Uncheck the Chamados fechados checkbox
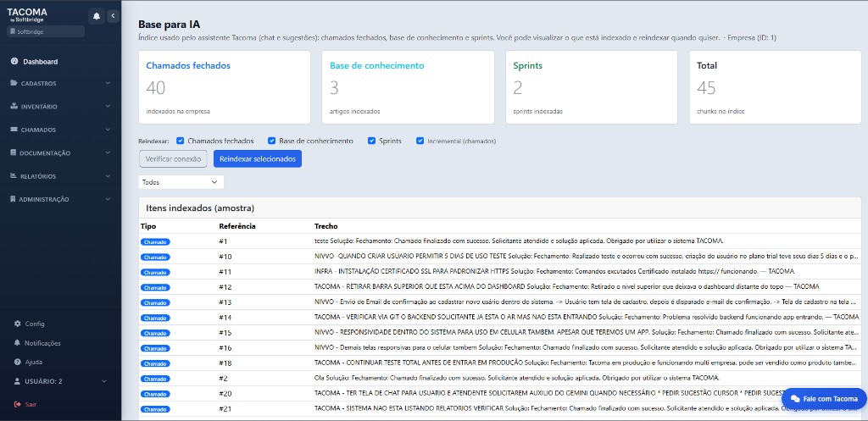Image resolution: width=868 pixels, height=421 pixels. tap(180, 141)
